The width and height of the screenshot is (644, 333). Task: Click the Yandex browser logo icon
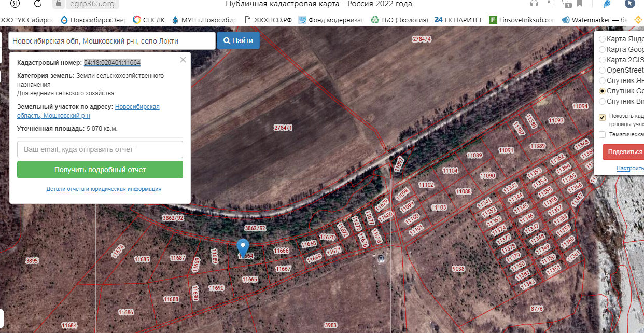16,4
